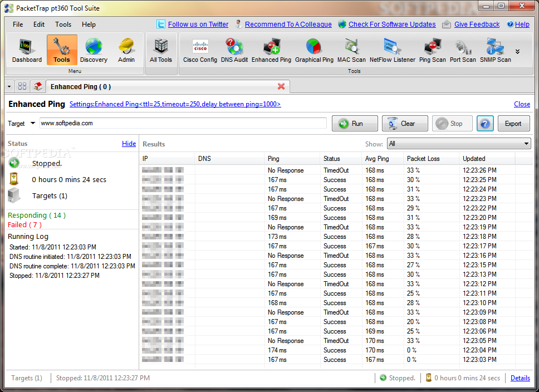
Task: Click the Close link at right
Action: click(522, 104)
